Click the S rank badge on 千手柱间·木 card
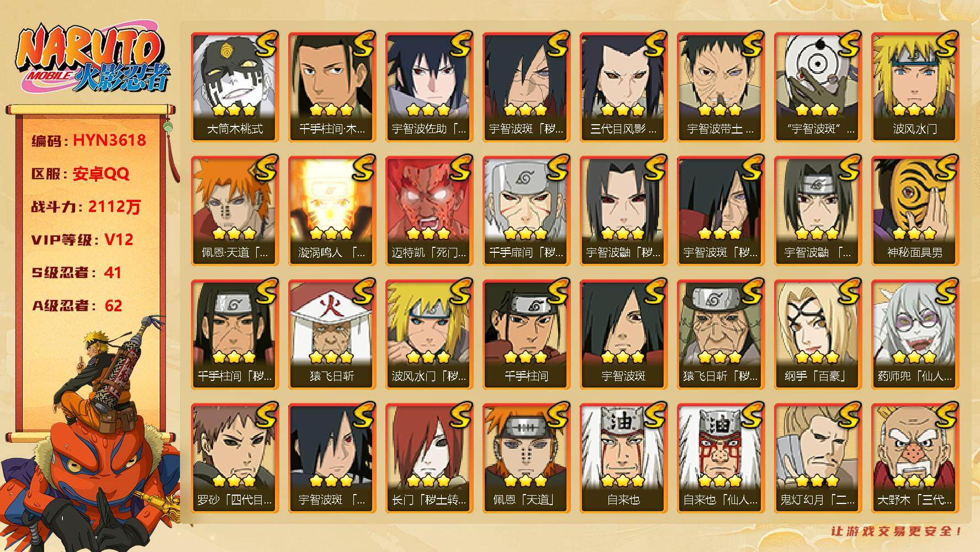The height and width of the screenshot is (552, 980). tap(362, 45)
